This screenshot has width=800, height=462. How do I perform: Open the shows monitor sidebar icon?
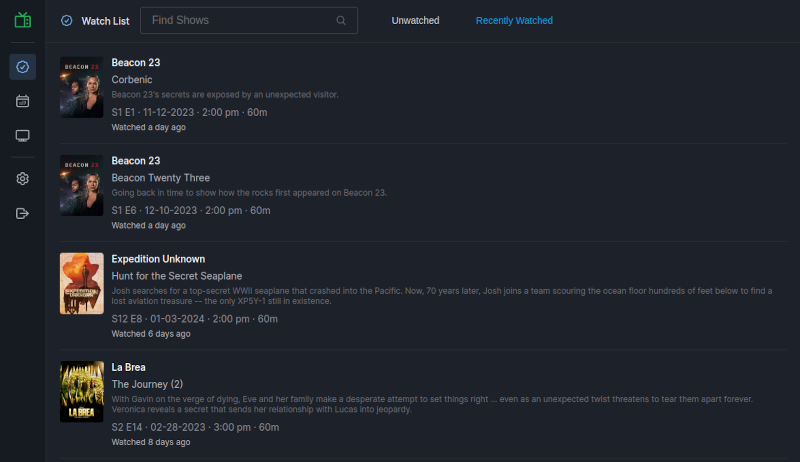tap(22, 136)
